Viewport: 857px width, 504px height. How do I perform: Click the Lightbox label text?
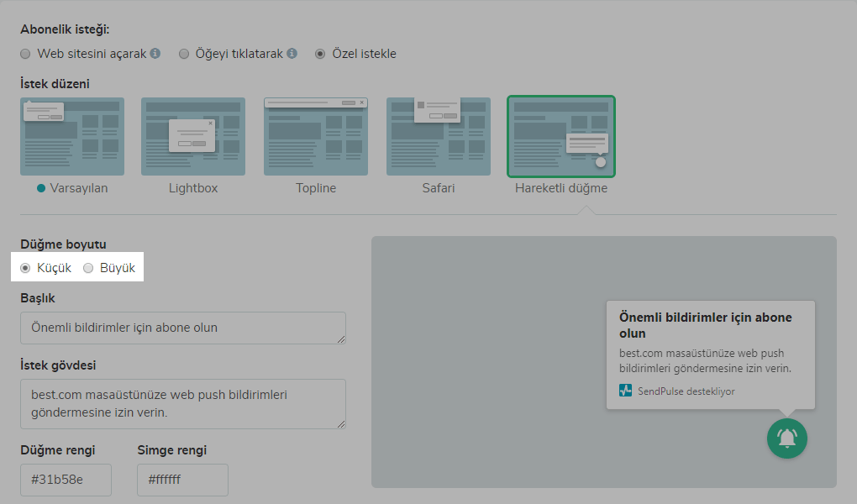tap(193, 188)
